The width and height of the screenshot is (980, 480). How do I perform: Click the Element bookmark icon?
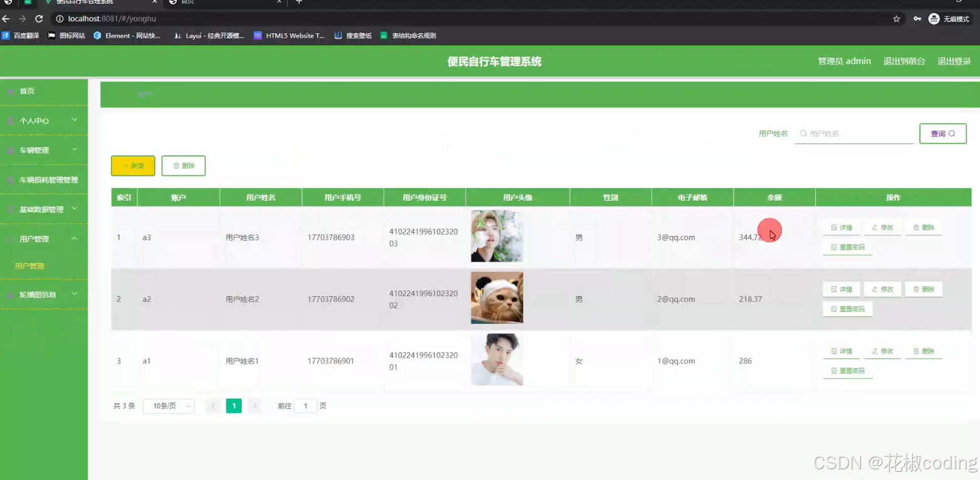click(x=98, y=36)
